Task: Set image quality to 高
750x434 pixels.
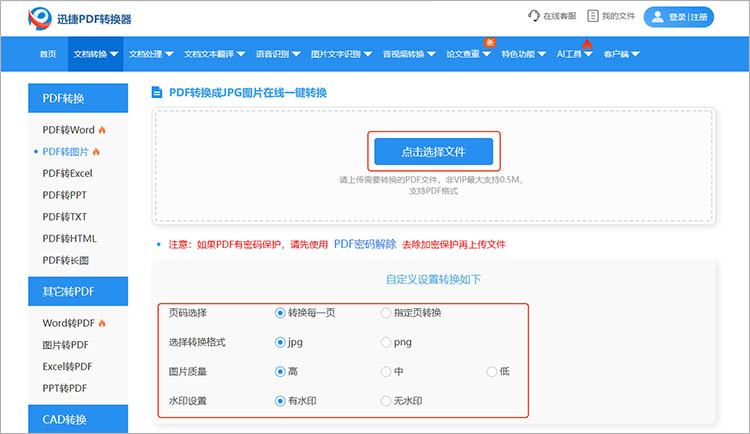Action: tap(280, 371)
